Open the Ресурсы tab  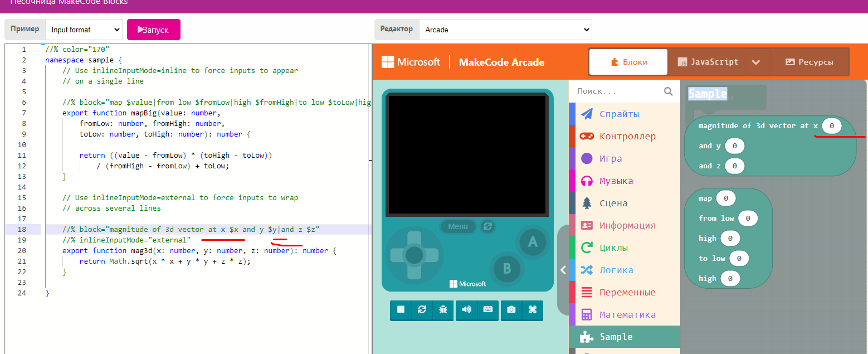(809, 62)
